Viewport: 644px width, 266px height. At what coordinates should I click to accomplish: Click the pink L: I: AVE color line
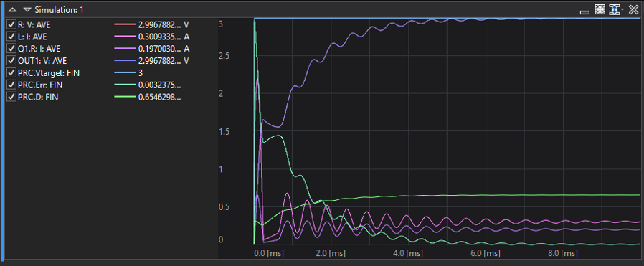click(x=125, y=37)
